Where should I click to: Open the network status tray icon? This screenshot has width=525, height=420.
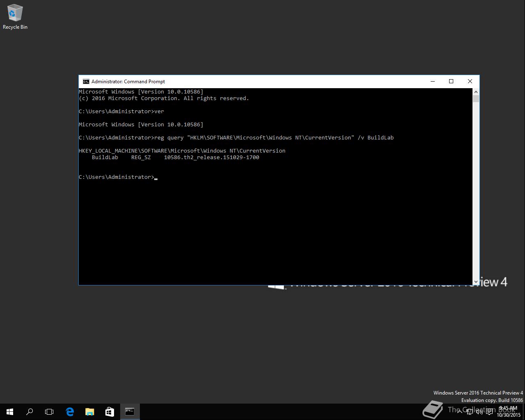469,412
